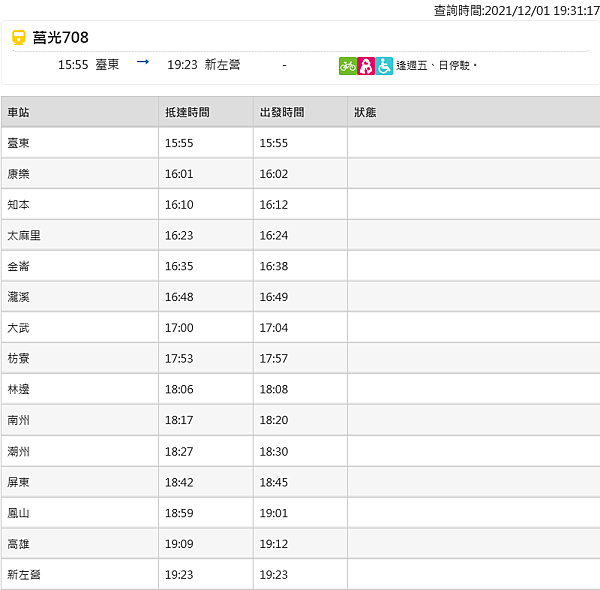Select the 屏東 station cell
This screenshot has width=600, height=590.
[x=80, y=482]
